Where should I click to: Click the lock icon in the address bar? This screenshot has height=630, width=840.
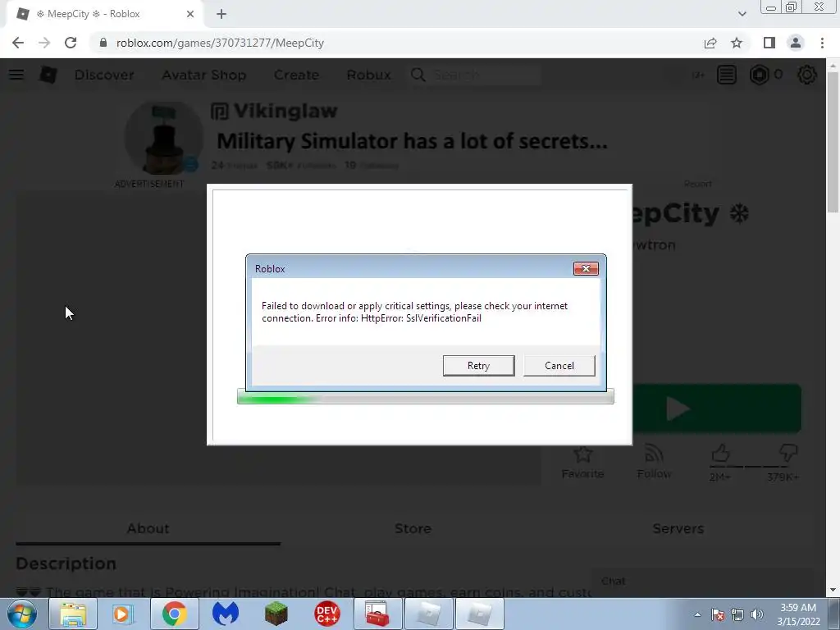[103, 43]
